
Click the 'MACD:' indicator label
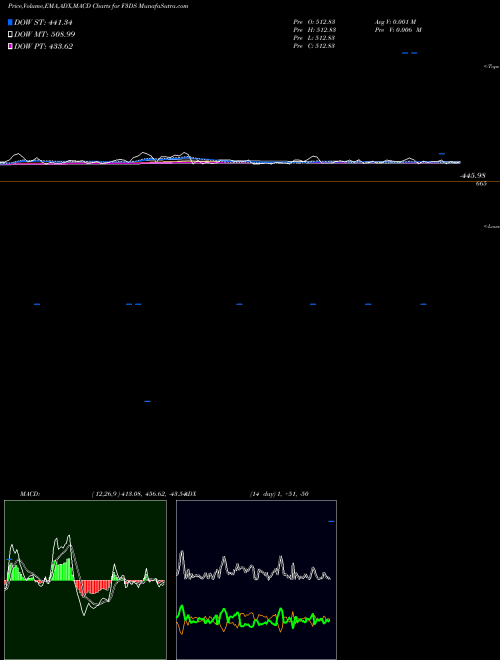click(30, 494)
